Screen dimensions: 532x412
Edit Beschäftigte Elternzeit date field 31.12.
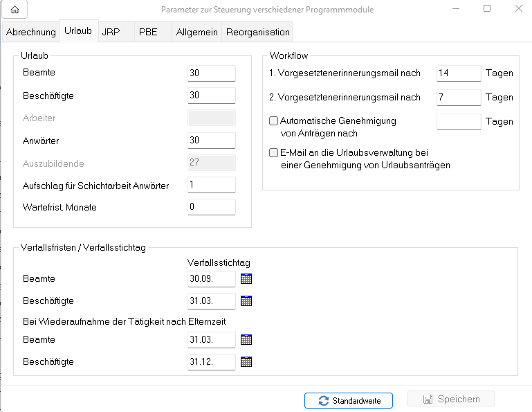(212, 361)
